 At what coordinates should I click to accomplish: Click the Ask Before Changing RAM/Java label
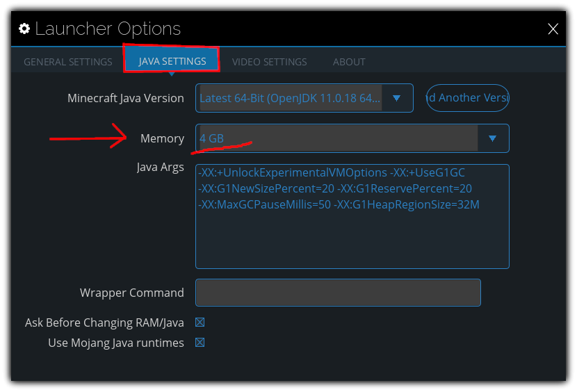tap(104, 322)
